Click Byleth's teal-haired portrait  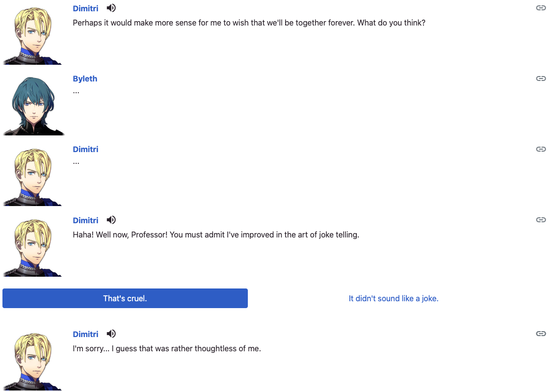[33, 105]
